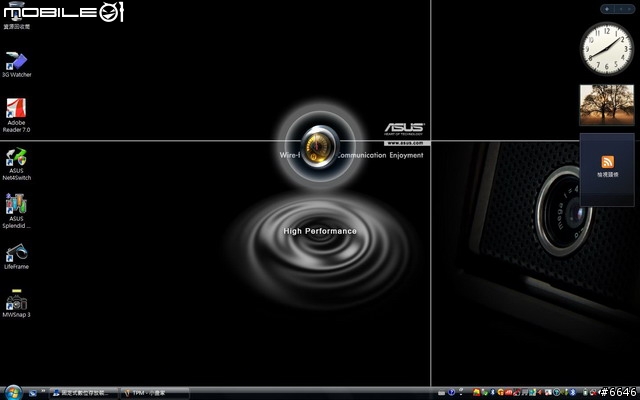640x400 pixels.
Task: Go to next sidebar gadget page arrow
Action: [630, 9]
